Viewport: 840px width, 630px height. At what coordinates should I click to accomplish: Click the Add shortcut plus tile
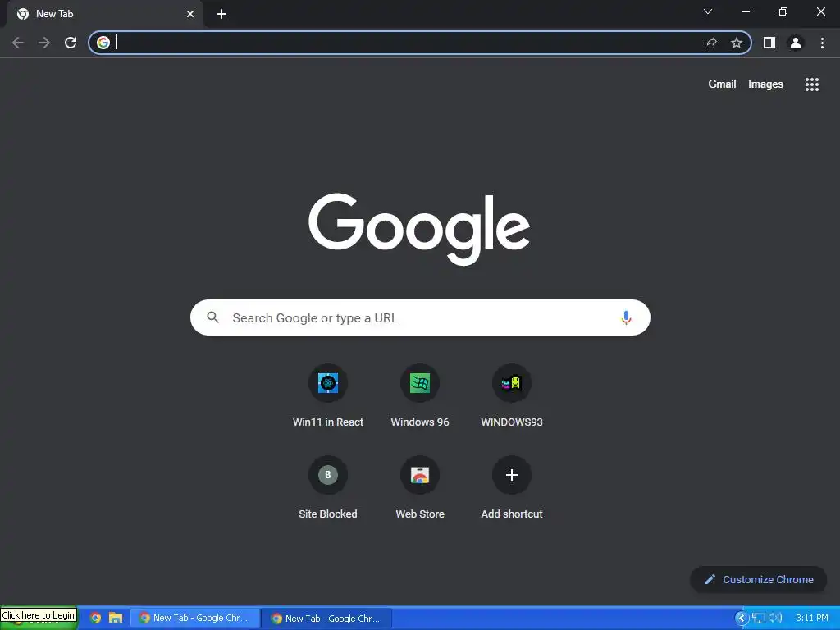[512, 487]
